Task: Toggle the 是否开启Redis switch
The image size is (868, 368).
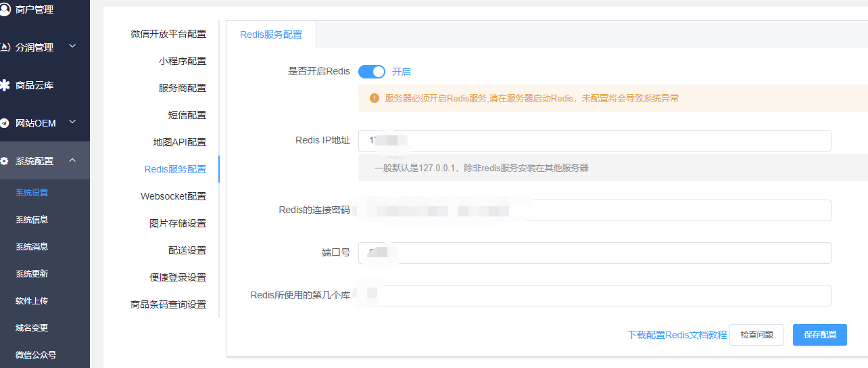Action: (371, 72)
